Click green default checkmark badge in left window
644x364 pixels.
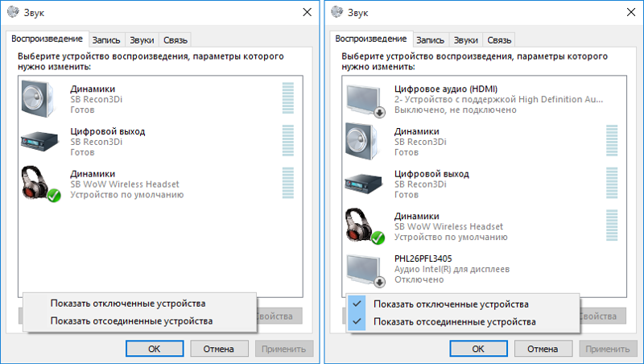coord(54,195)
